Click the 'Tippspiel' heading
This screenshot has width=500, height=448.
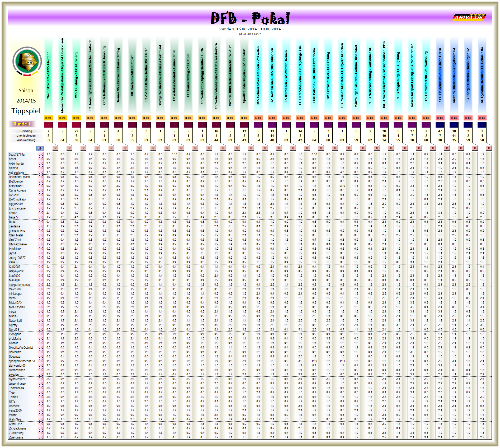(26, 111)
